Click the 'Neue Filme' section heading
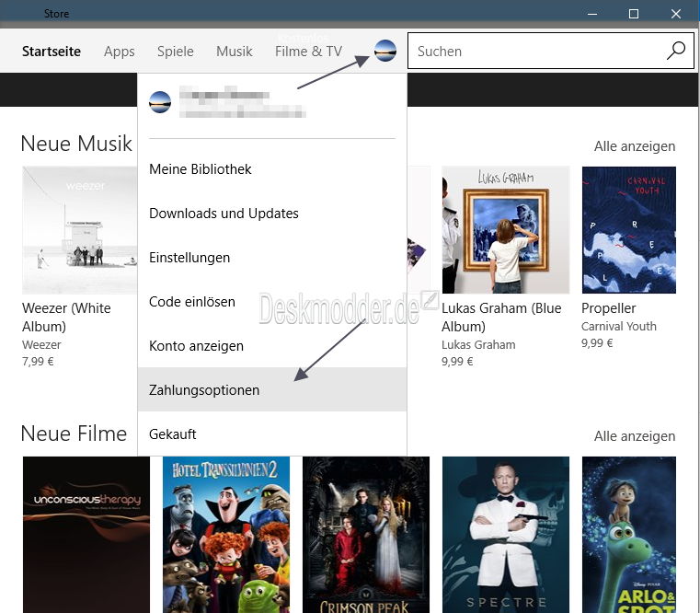Screen dimensions: 700x613 [75, 434]
